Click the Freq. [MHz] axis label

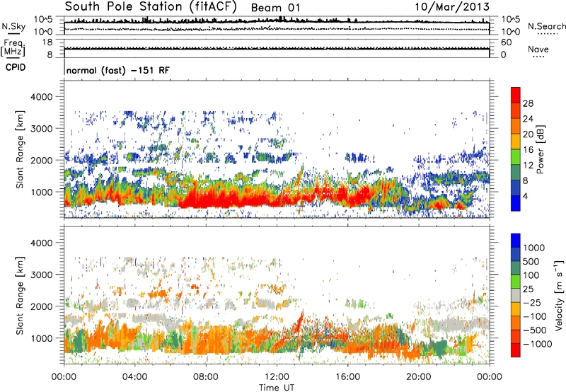coord(13,48)
